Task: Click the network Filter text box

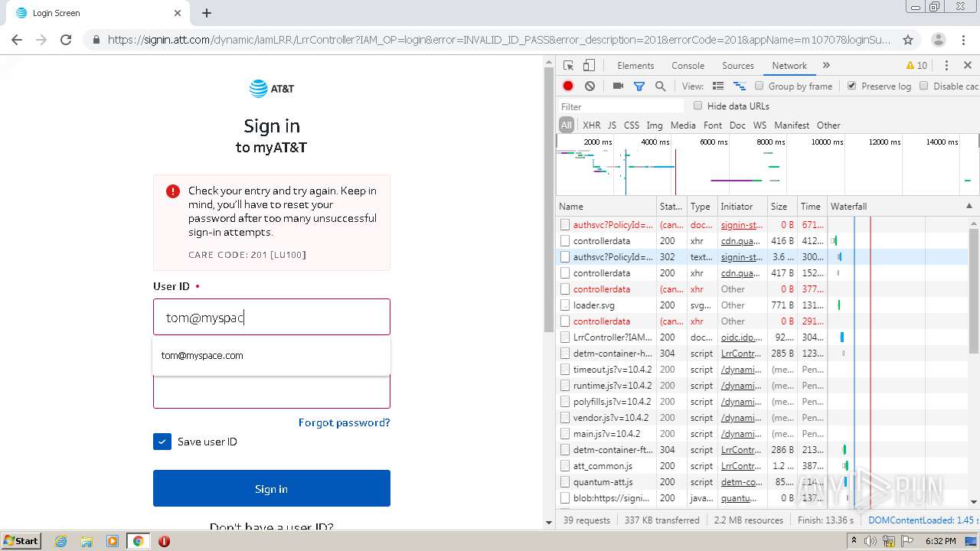Action: 621,106
